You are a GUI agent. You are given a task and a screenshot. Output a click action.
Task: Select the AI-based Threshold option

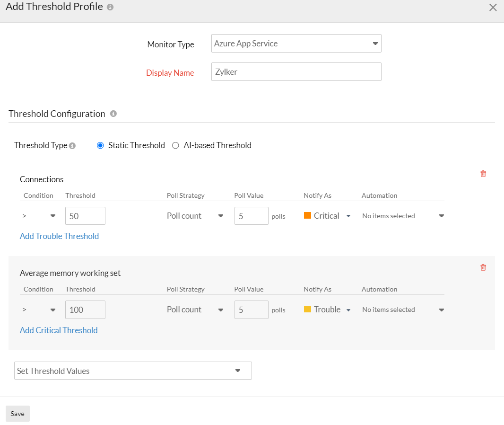point(175,145)
